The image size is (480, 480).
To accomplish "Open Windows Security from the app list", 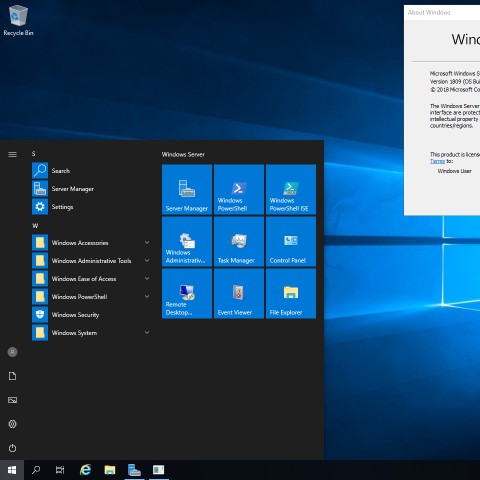I will [x=91, y=315].
